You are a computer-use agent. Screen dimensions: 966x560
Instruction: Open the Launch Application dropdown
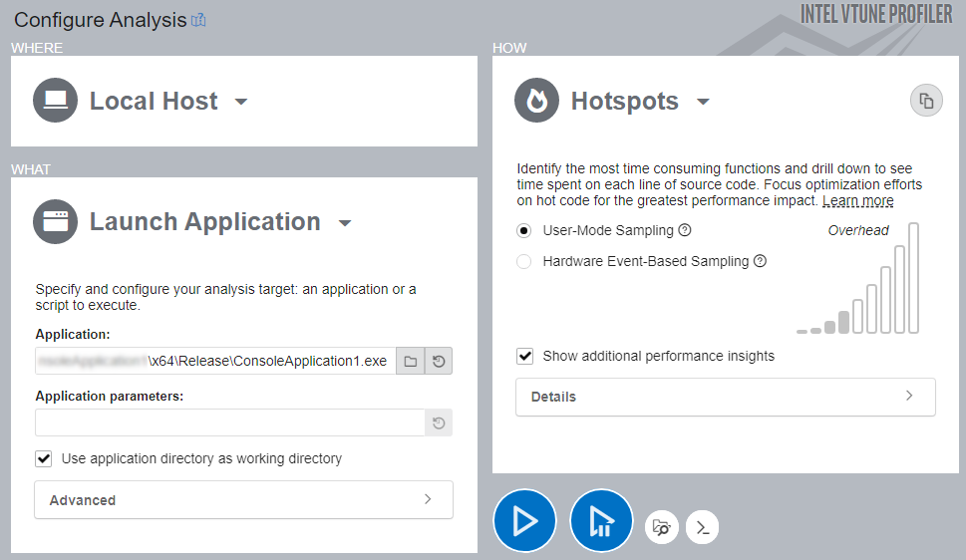click(345, 223)
